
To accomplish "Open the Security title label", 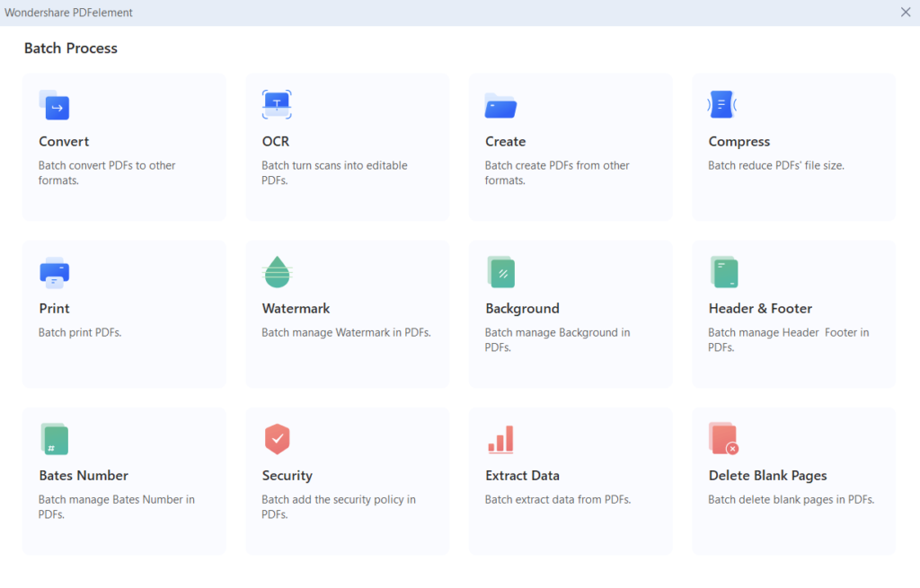I will pyautogui.click(x=287, y=476).
